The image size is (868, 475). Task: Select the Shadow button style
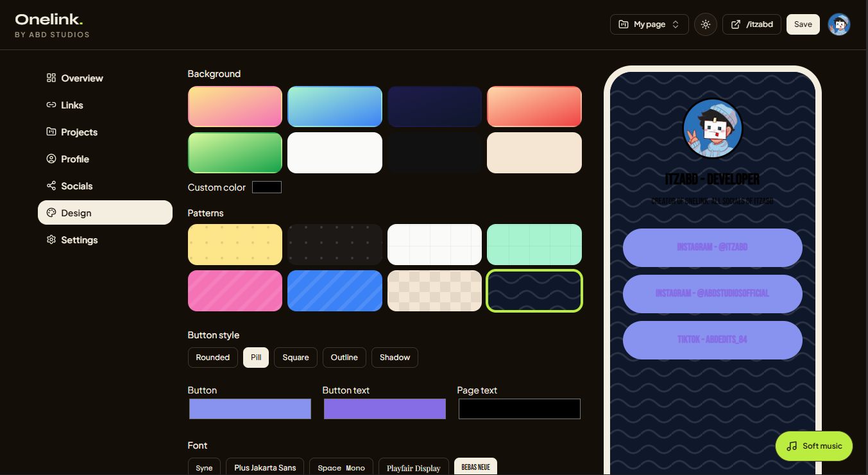point(395,358)
